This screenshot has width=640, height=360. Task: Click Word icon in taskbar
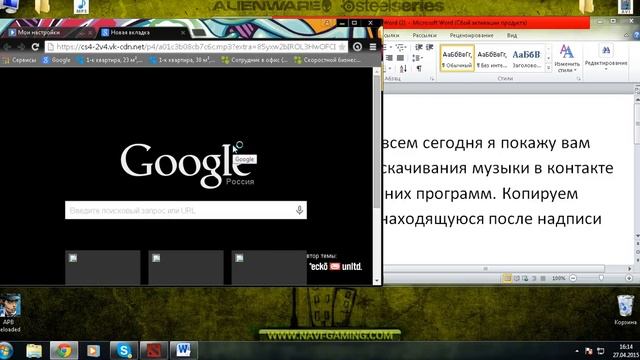tap(184, 351)
